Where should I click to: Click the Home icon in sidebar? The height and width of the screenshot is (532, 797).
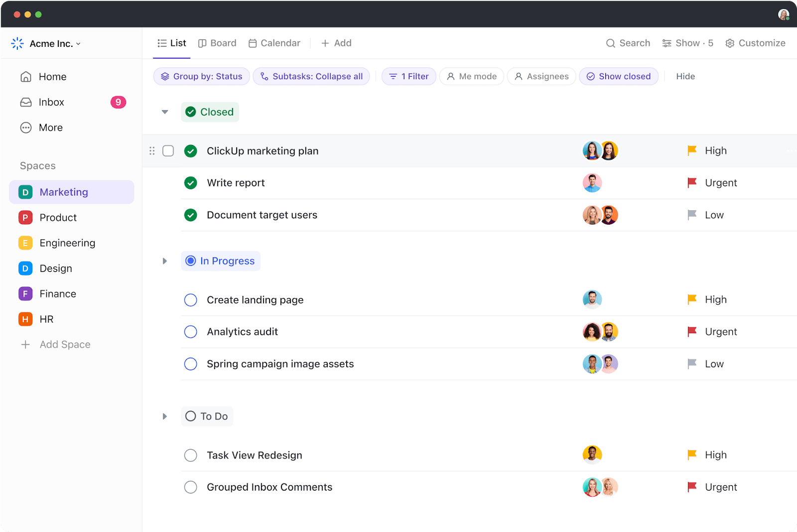click(x=26, y=77)
